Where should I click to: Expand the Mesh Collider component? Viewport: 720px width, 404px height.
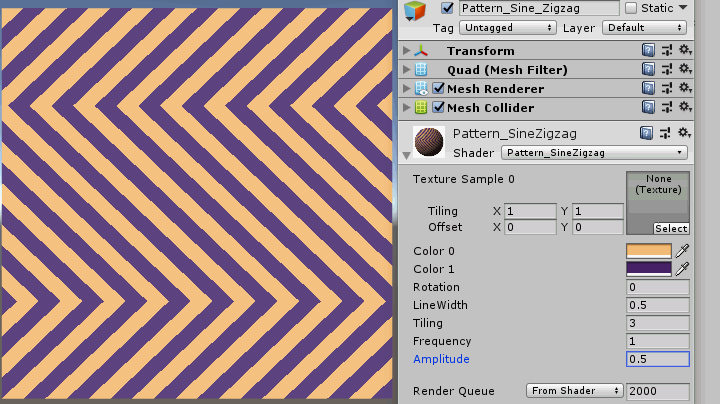pyautogui.click(x=406, y=107)
